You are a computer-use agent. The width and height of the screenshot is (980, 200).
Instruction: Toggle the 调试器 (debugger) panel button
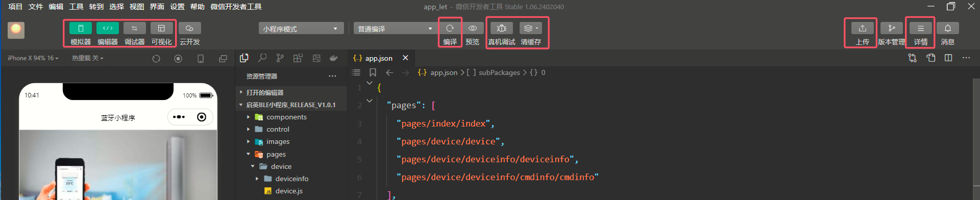click(x=135, y=29)
